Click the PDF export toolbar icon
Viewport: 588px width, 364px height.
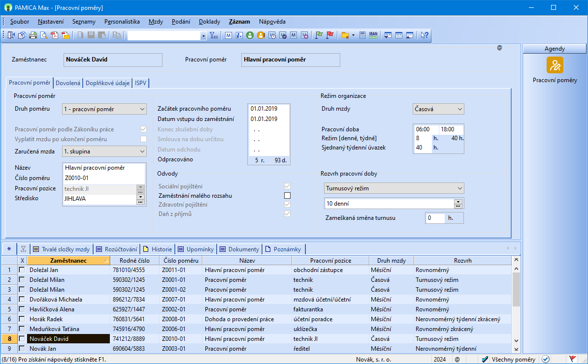[55, 35]
